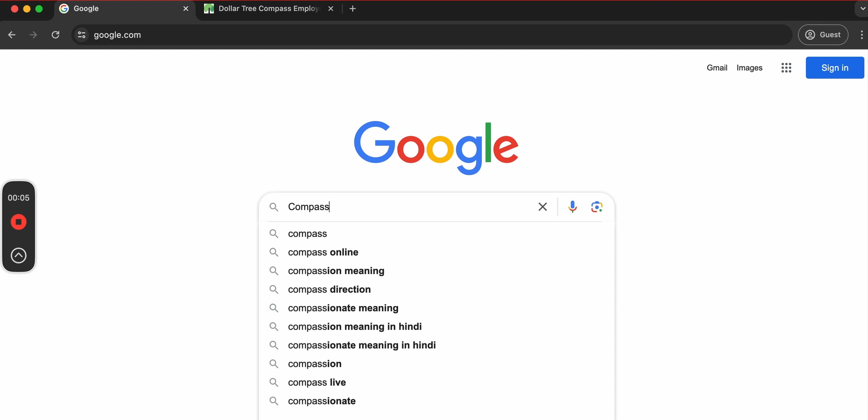
Task: Select the "compass online" suggestion
Action: pyautogui.click(x=323, y=252)
